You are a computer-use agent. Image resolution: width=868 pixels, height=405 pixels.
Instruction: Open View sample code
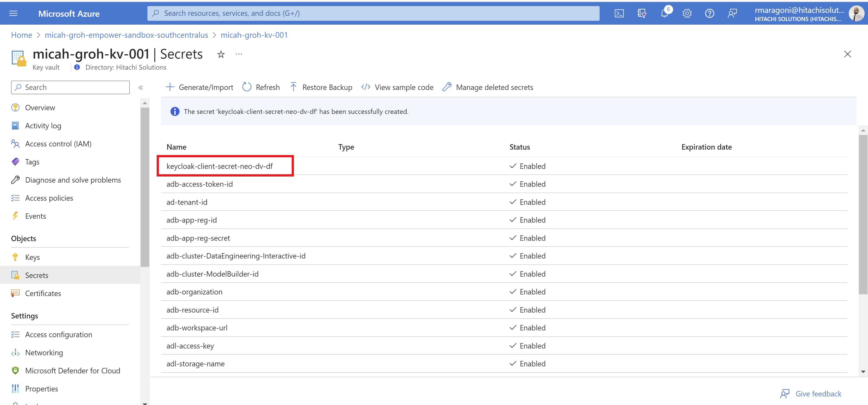pyautogui.click(x=397, y=87)
